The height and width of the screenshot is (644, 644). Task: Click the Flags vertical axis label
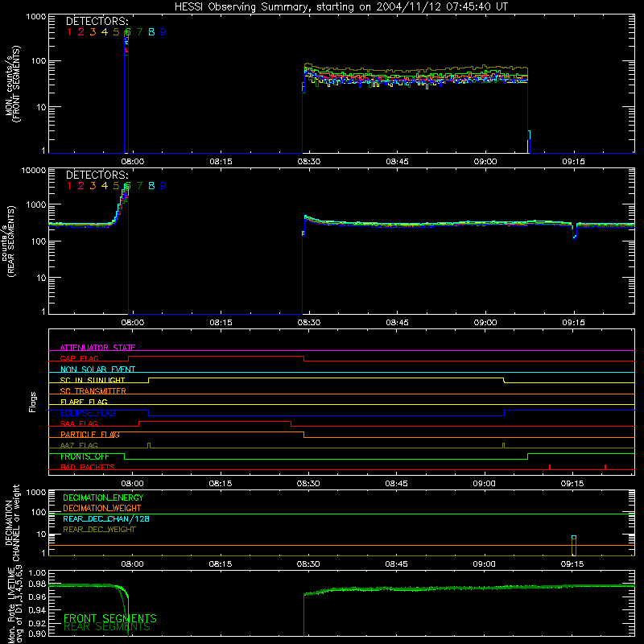coord(33,402)
